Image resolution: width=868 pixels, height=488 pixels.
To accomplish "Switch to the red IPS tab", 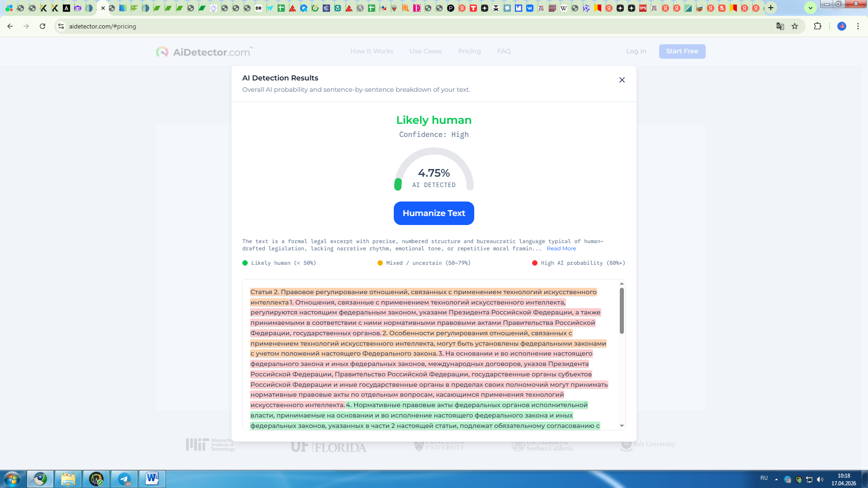I will click(643, 8).
